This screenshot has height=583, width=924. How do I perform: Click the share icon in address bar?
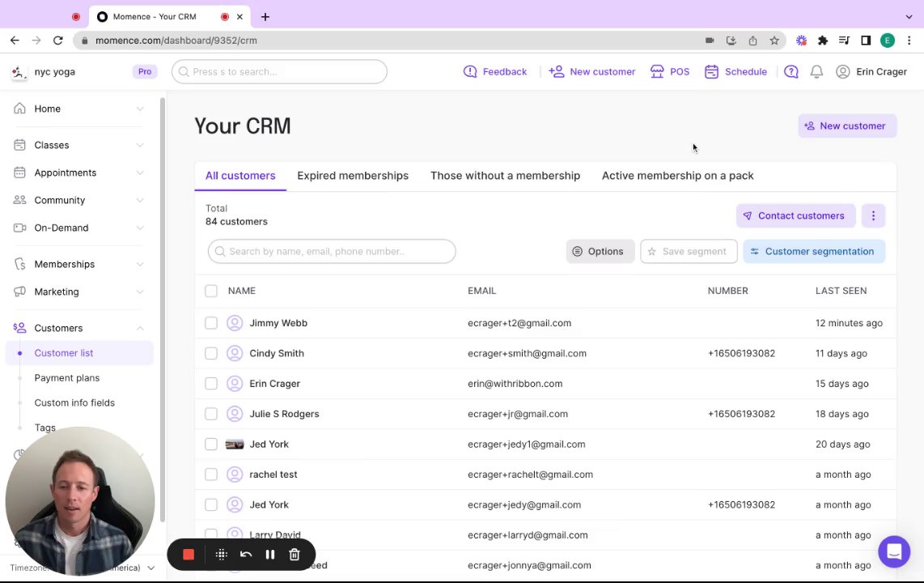point(752,40)
